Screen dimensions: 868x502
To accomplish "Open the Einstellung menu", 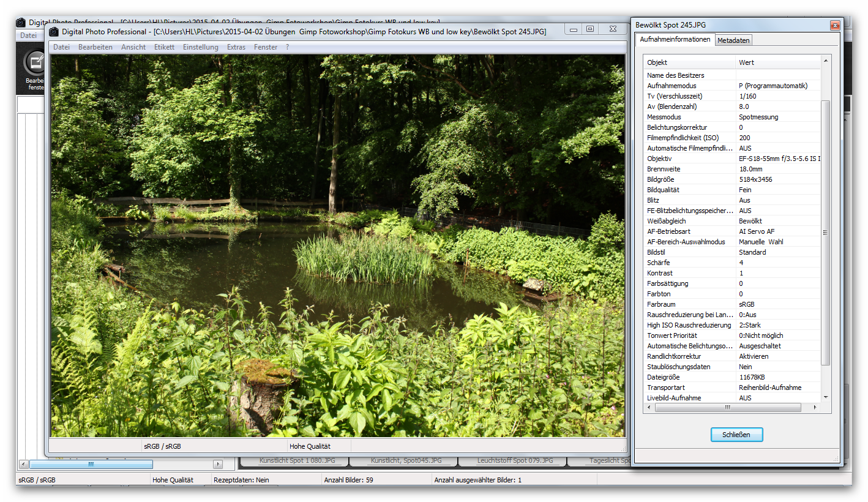I will (x=200, y=47).
